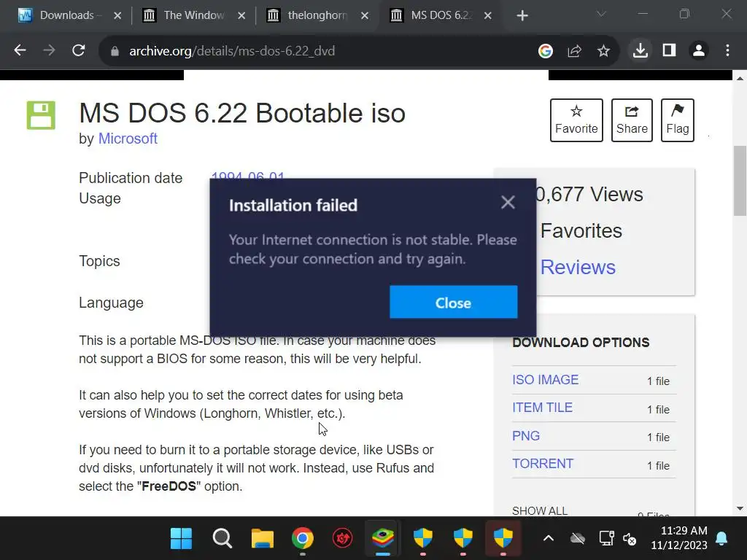Click DOWNLOAD OPTIONS heading
The height and width of the screenshot is (560, 747).
pos(581,343)
